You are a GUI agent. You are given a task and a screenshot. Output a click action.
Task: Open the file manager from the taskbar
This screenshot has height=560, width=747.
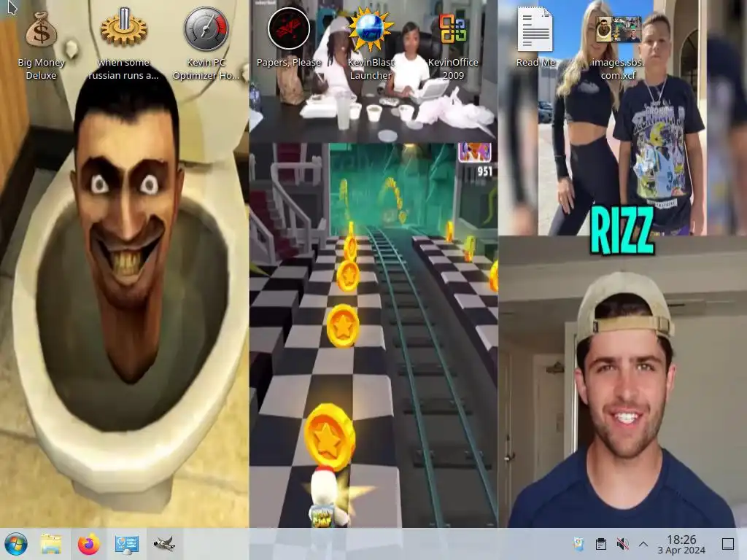[x=51, y=544]
